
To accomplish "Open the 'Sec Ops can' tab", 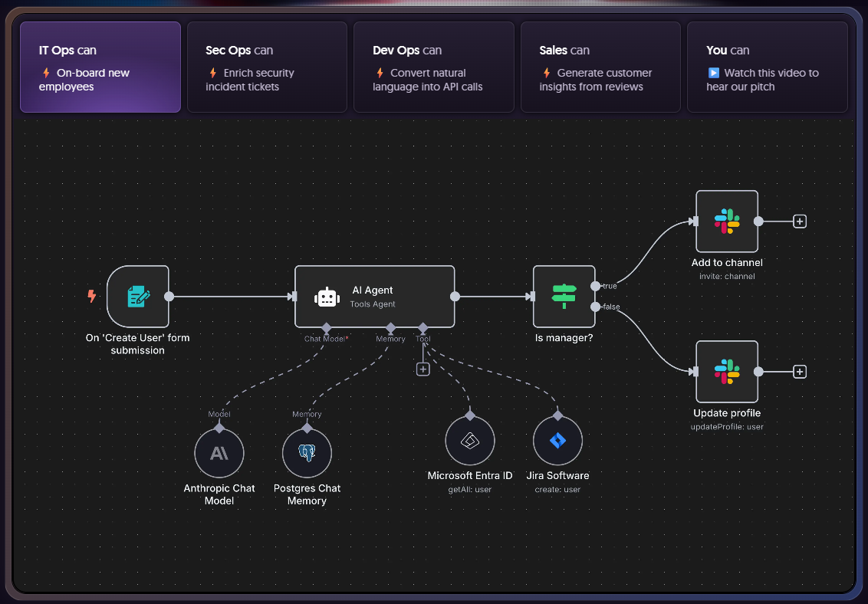I will tap(267, 67).
